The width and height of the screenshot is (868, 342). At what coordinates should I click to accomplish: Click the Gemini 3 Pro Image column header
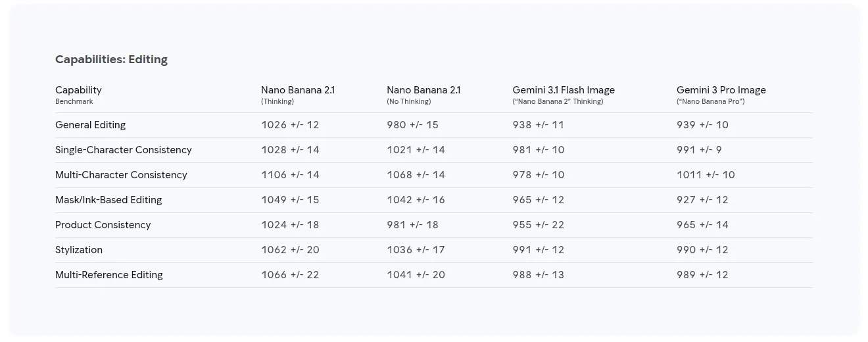[721, 95]
